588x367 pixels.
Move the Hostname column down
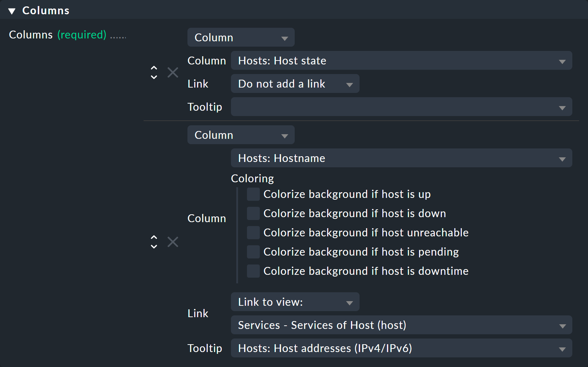pyautogui.click(x=154, y=246)
